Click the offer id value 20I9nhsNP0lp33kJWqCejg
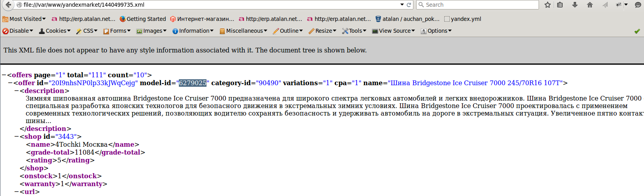Image resolution: width=644 pixels, height=196 pixels. coord(93,83)
